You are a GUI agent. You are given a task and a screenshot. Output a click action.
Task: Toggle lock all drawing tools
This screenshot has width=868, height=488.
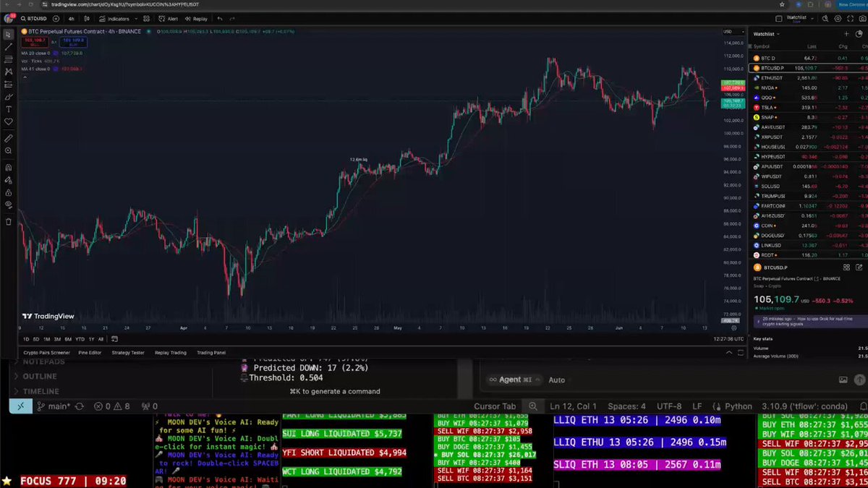[9, 193]
